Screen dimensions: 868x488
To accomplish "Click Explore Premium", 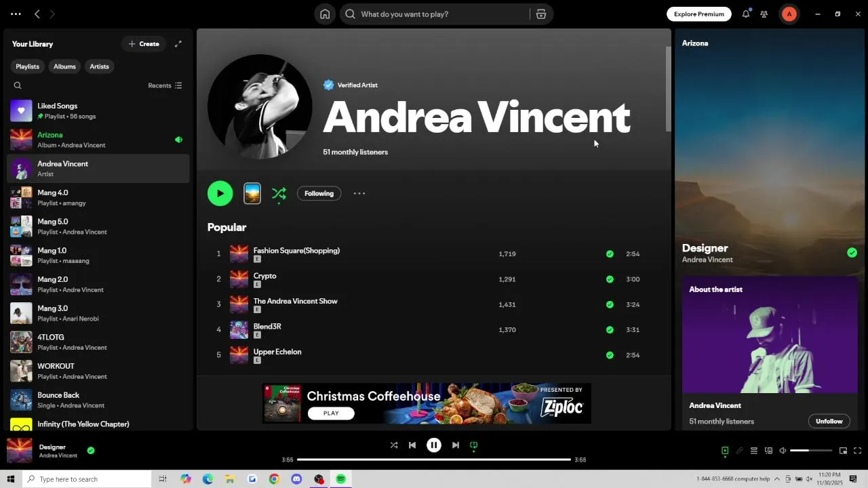I will point(699,14).
